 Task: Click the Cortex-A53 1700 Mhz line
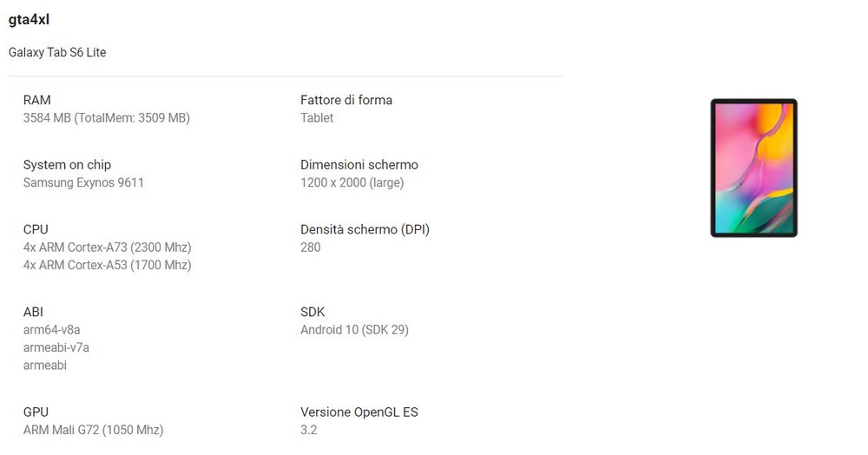(x=108, y=265)
